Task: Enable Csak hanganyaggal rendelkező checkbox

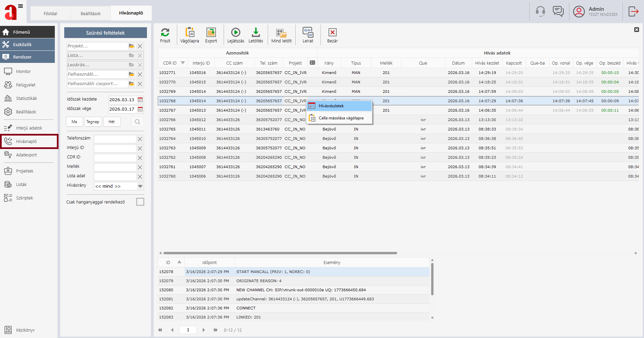Action: click(x=140, y=202)
